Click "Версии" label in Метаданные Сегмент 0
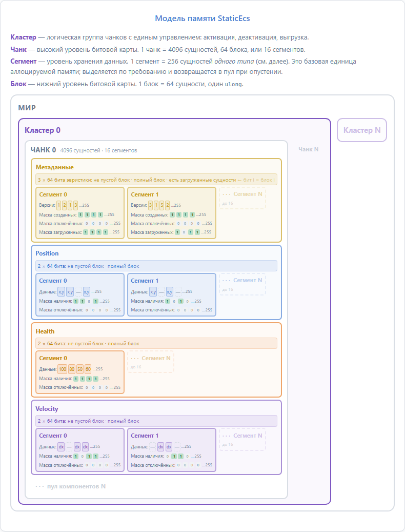Screen dimensions: 405x532 tap(47, 205)
